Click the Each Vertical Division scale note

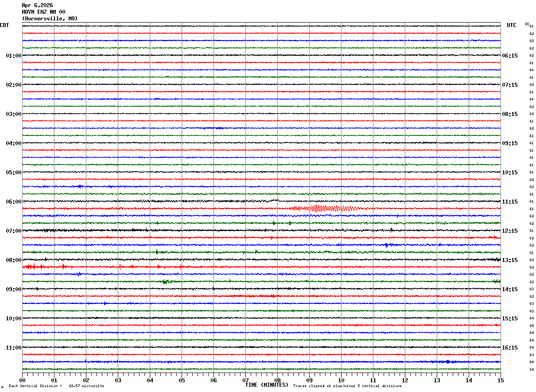point(56,386)
